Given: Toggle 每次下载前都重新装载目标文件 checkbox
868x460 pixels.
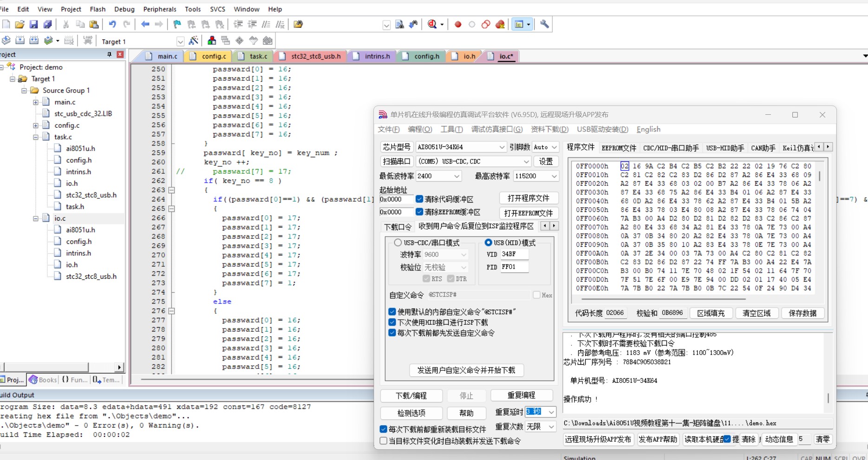Looking at the screenshot, I should click(384, 429).
